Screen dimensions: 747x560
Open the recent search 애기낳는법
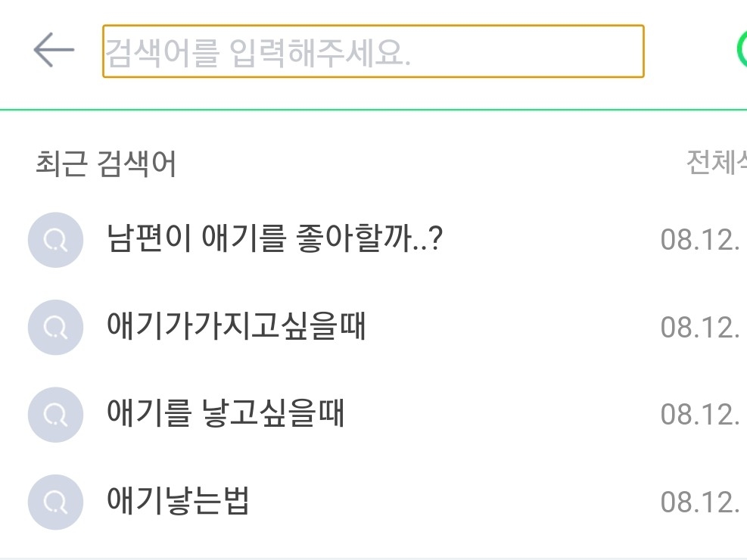click(179, 501)
